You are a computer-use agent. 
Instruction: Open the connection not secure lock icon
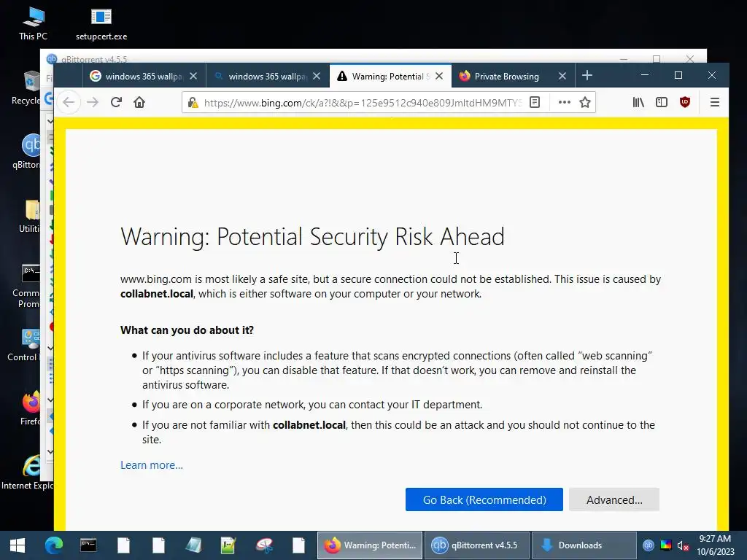(193, 103)
